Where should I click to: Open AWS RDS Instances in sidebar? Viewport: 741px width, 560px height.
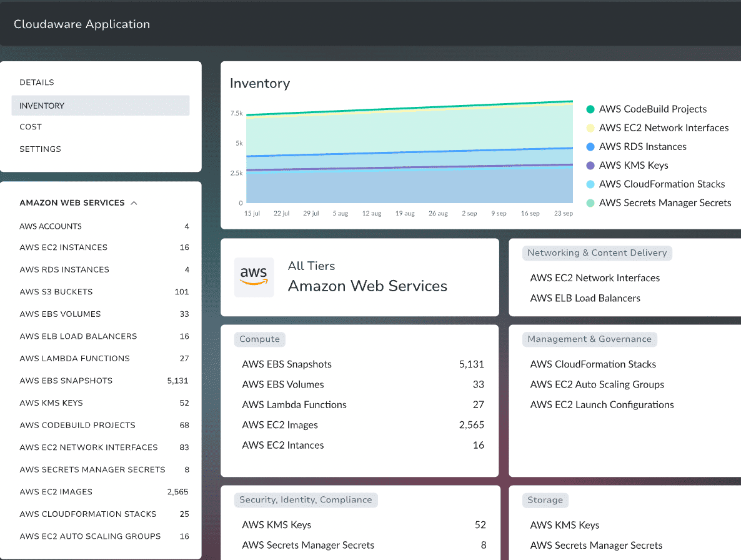coord(64,269)
